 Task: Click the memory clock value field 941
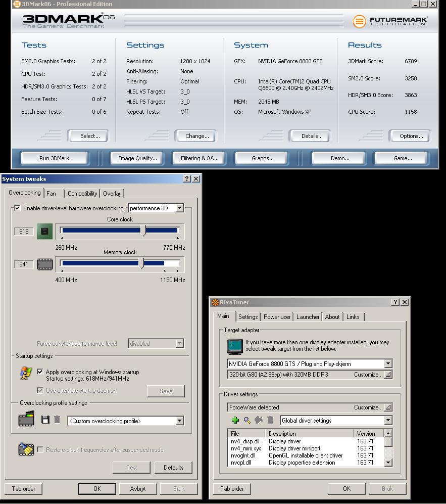24,264
